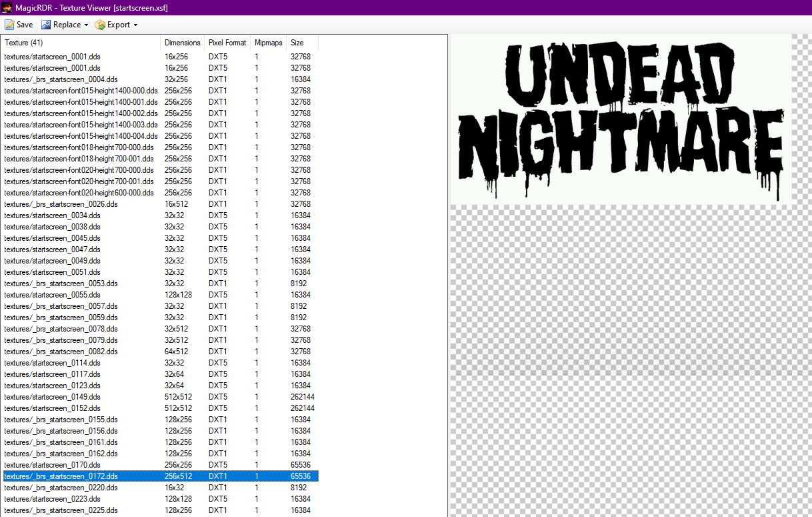
Task: Select startscreen-font015-height1400-002.dds row
Action: [x=160, y=113]
